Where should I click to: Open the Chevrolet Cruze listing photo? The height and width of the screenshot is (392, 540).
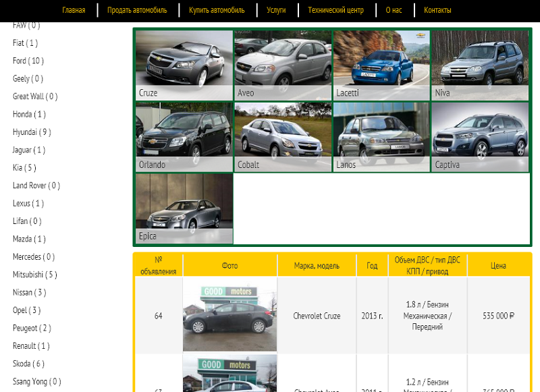pyautogui.click(x=230, y=316)
